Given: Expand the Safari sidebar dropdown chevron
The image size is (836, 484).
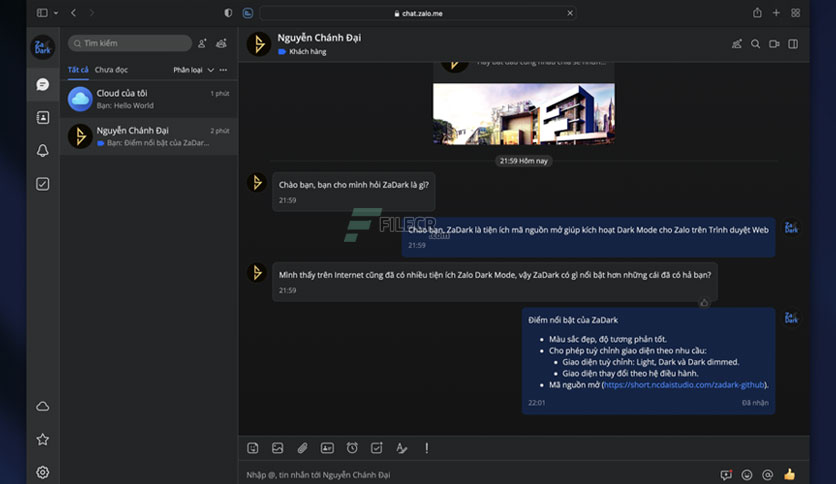Looking at the screenshot, I should pyautogui.click(x=55, y=13).
